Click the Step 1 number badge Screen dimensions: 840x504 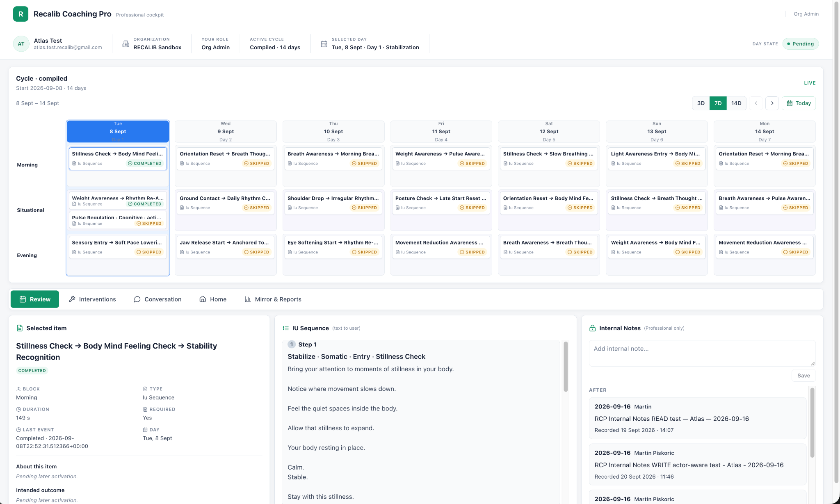coord(292,344)
